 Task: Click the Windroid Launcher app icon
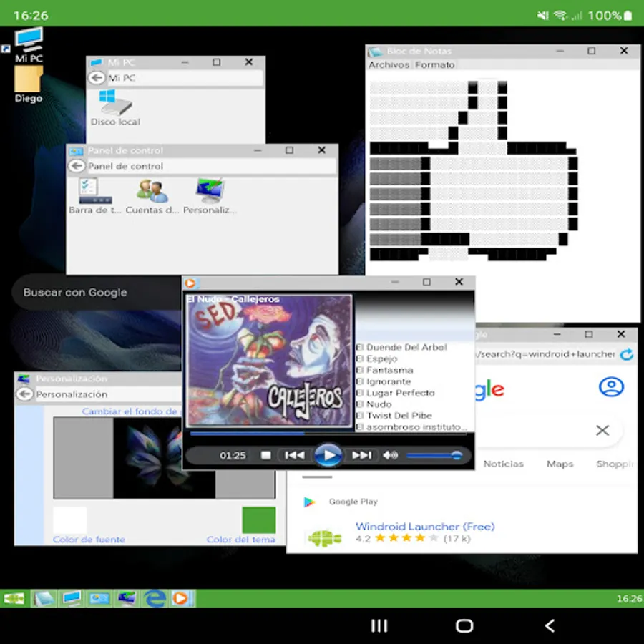324,537
